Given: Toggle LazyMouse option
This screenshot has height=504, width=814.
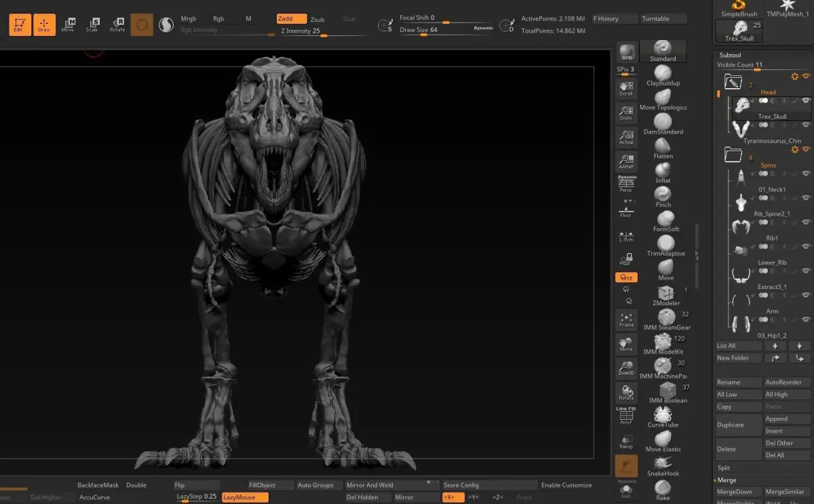Looking at the screenshot, I should pyautogui.click(x=245, y=497).
